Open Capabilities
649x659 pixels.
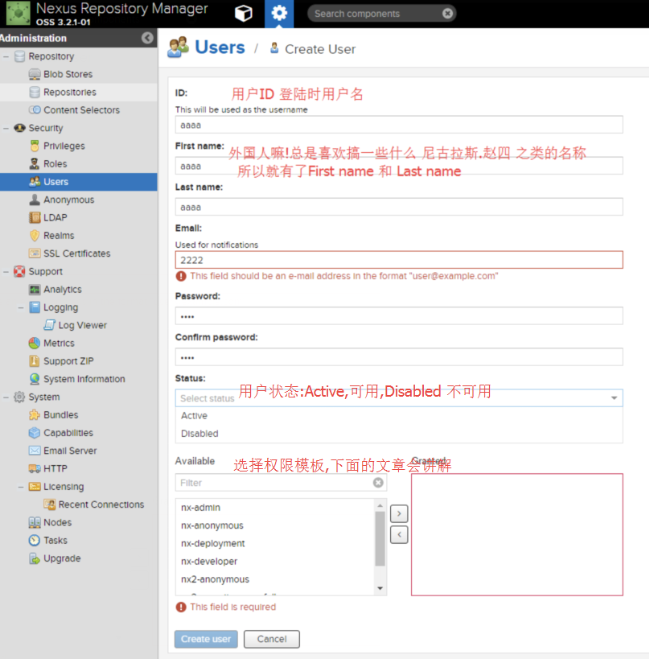(x=68, y=433)
